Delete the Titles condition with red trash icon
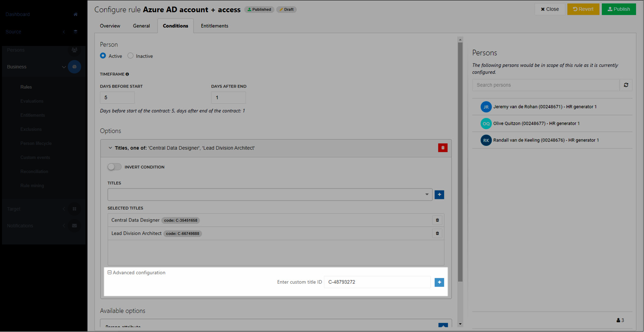644x332 pixels. tap(442, 148)
